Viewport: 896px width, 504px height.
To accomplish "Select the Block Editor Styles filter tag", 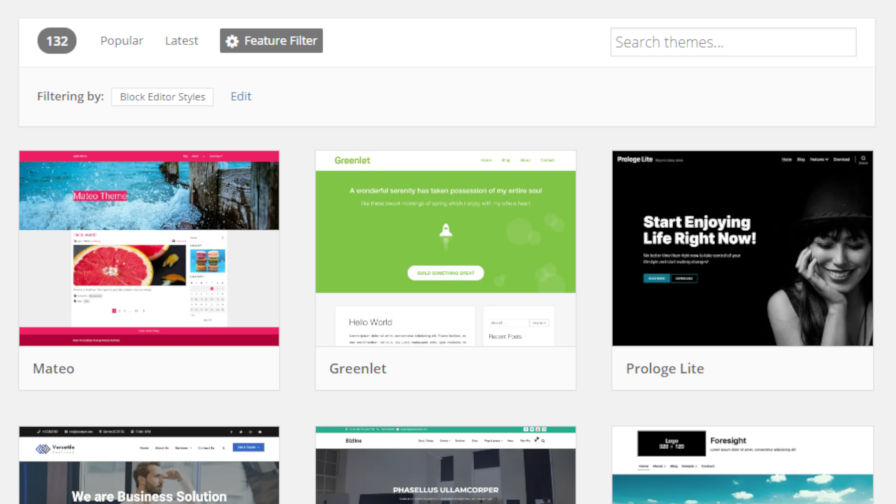I will pyautogui.click(x=162, y=97).
